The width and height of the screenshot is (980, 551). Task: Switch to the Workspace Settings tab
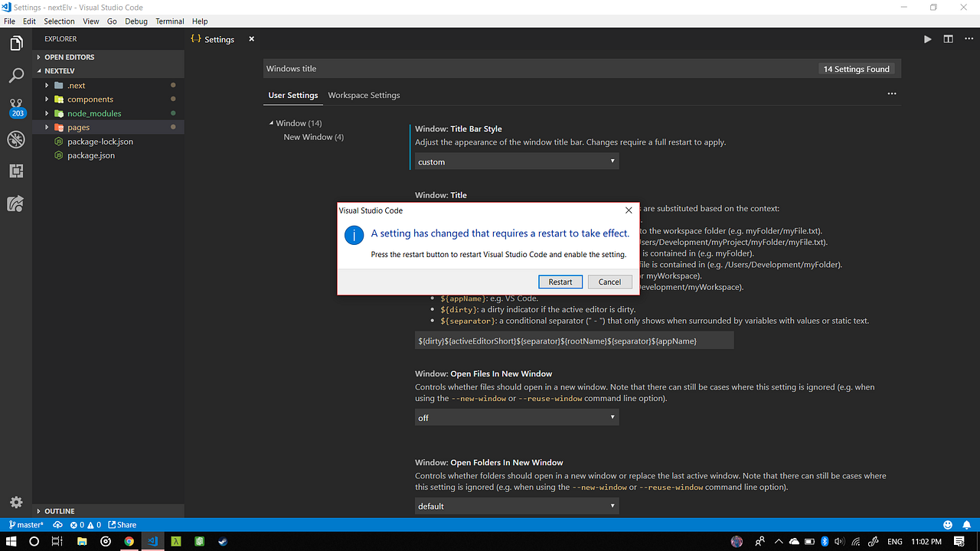[364, 95]
